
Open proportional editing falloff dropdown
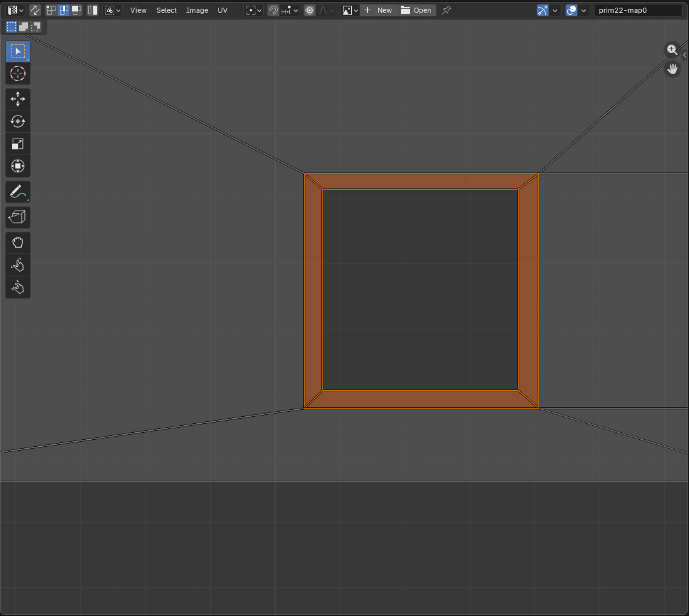click(x=326, y=10)
